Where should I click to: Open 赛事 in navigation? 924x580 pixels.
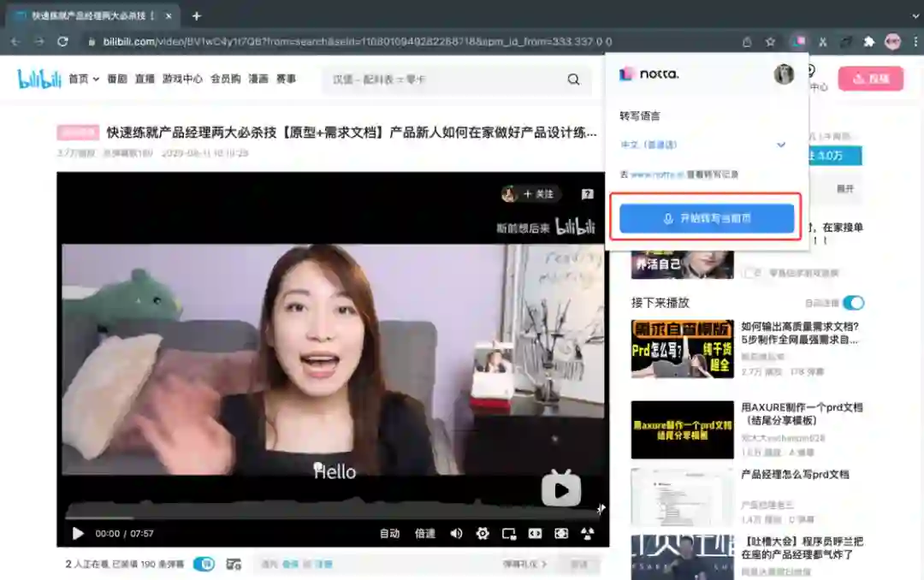[x=286, y=79]
